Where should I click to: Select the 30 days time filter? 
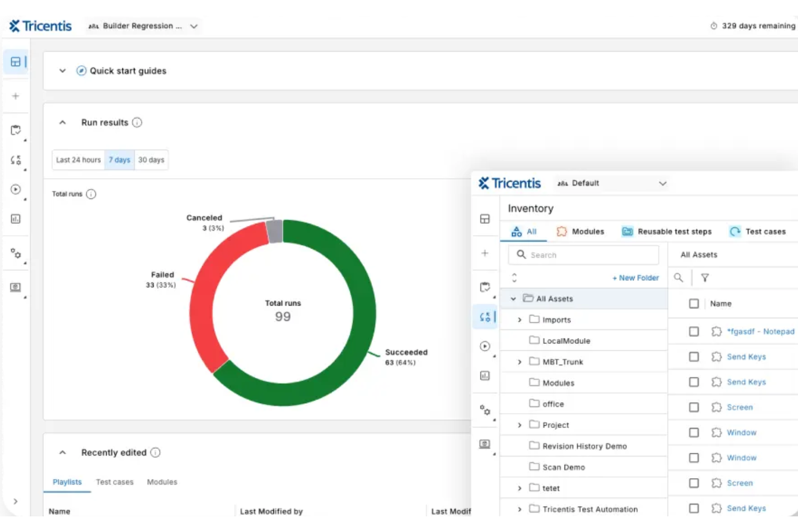(151, 160)
